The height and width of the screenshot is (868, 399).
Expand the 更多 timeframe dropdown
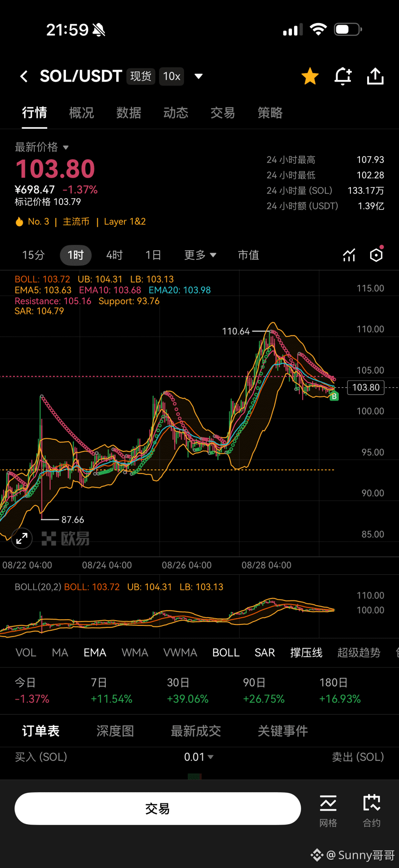click(x=200, y=255)
